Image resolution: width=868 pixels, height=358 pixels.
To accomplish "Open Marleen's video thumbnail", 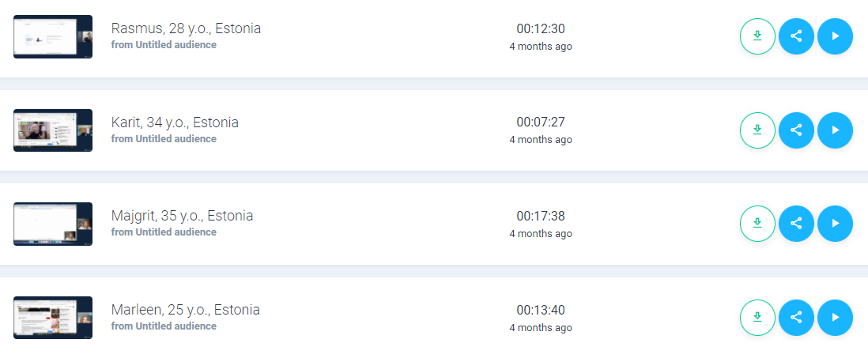I will click(x=53, y=318).
